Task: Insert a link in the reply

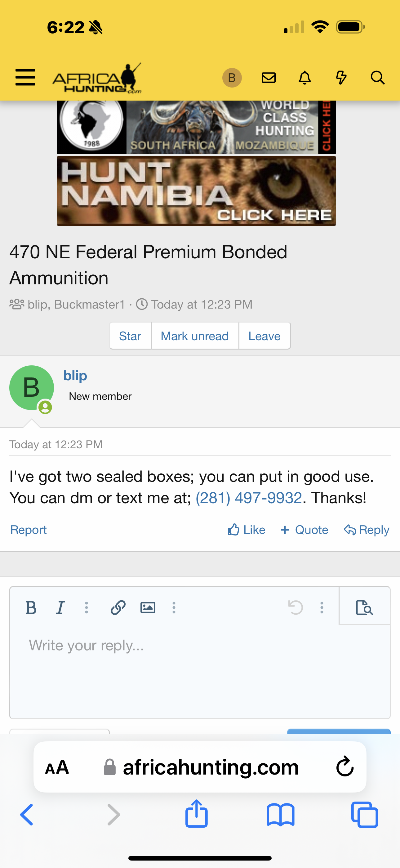Action: coord(118,608)
